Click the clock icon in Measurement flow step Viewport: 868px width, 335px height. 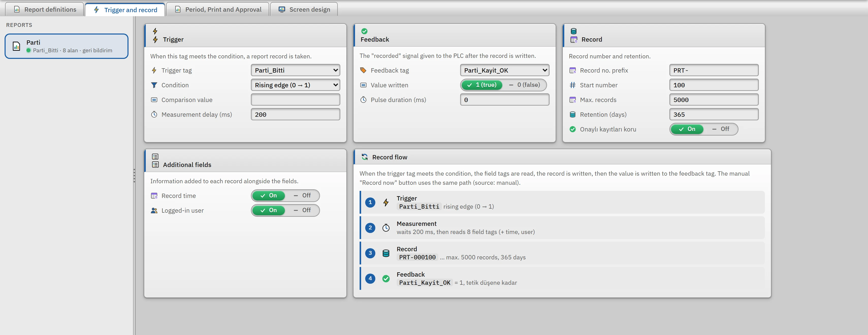click(386, 228)
